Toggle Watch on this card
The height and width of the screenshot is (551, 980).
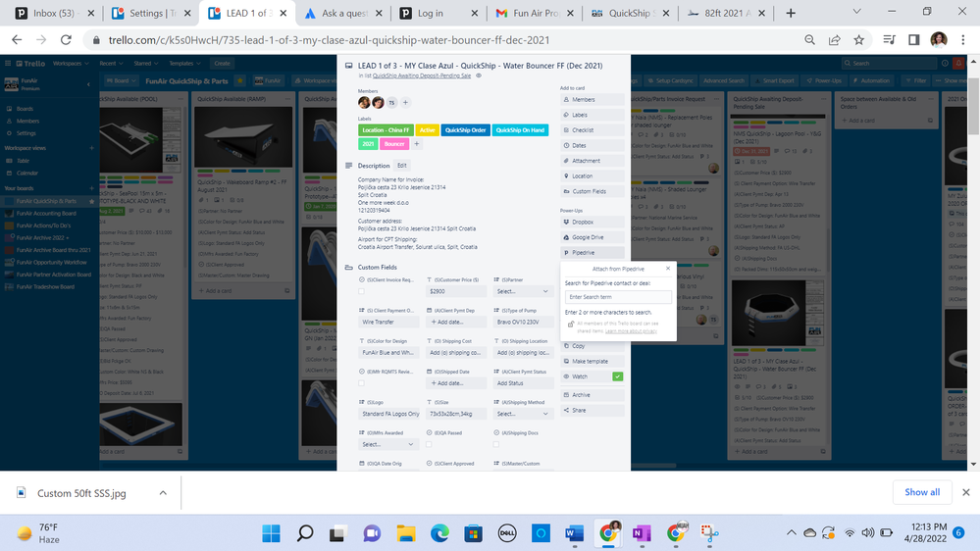(592, 376)
